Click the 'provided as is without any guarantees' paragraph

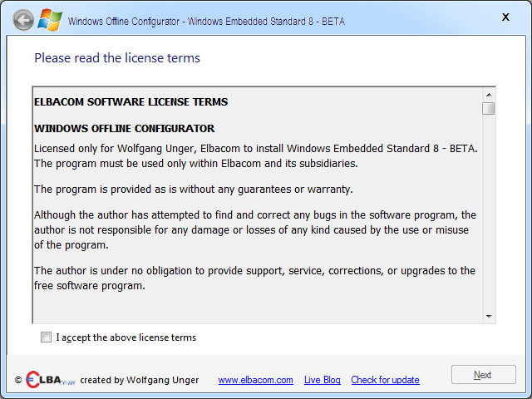point(194,189)
